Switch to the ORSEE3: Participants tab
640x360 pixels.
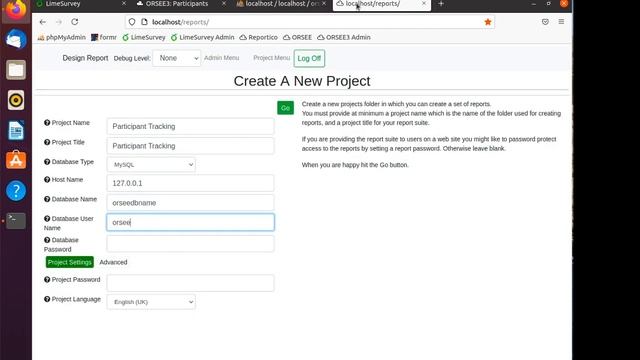(x=180, y=4)
